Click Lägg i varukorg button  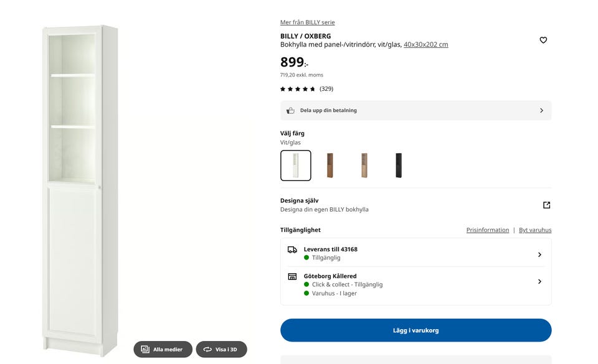point(415,330)
